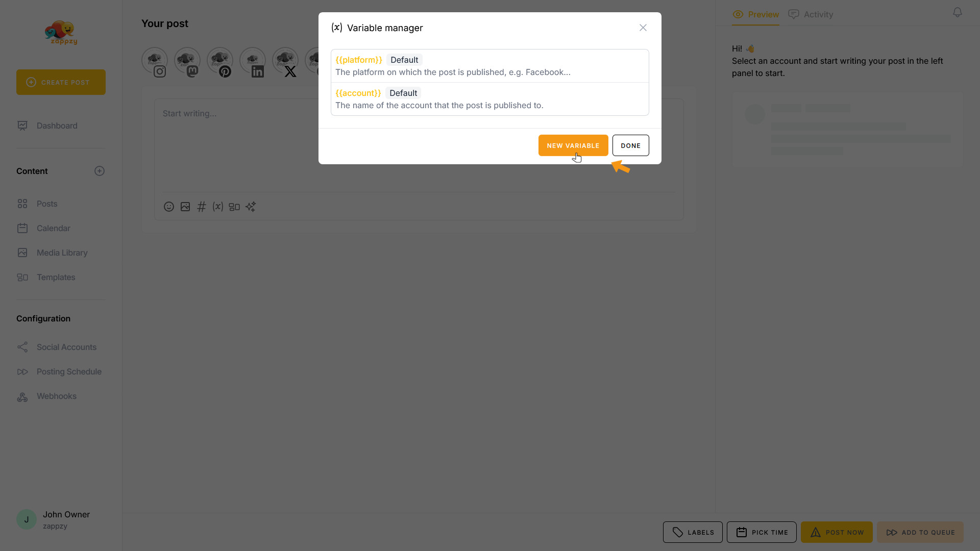The image size is (980, 551).
Task: Click the templates icon in editor toolbar
Action: pos(234,207)
